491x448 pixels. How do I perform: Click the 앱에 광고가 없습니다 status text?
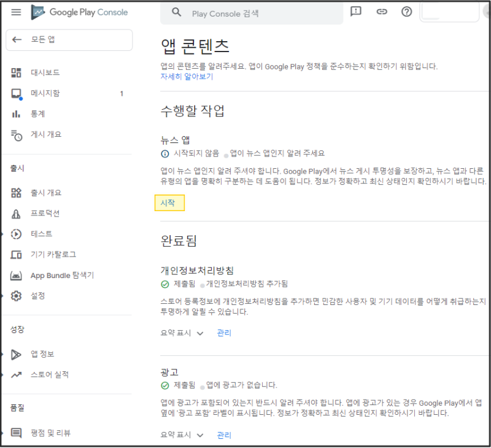(x=241, y=385)
